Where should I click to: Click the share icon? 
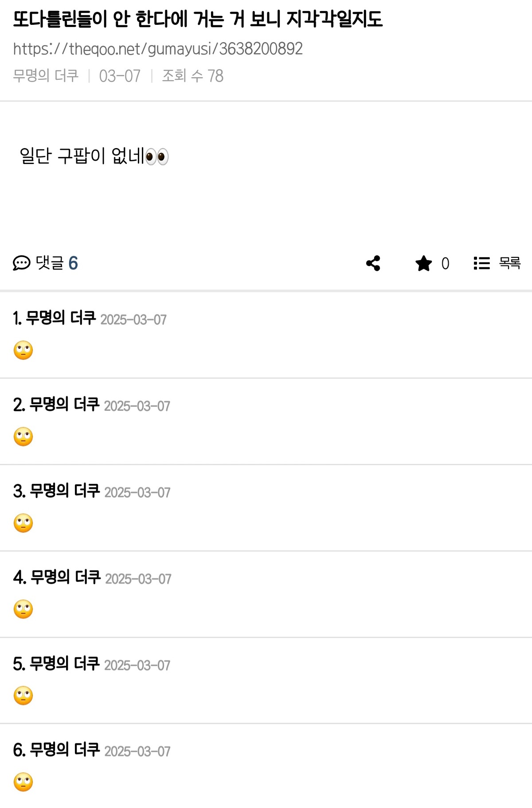click(373, 263)
